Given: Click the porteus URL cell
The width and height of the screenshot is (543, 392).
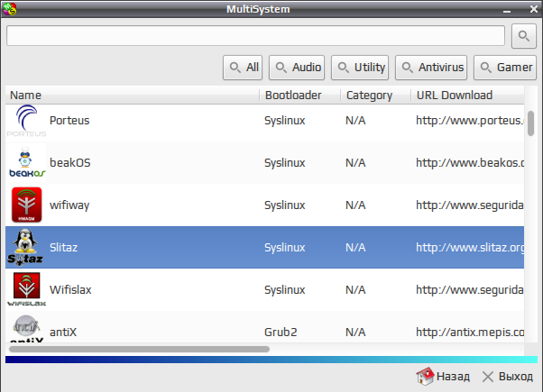Looking at the screenshot, I should 470,121.
